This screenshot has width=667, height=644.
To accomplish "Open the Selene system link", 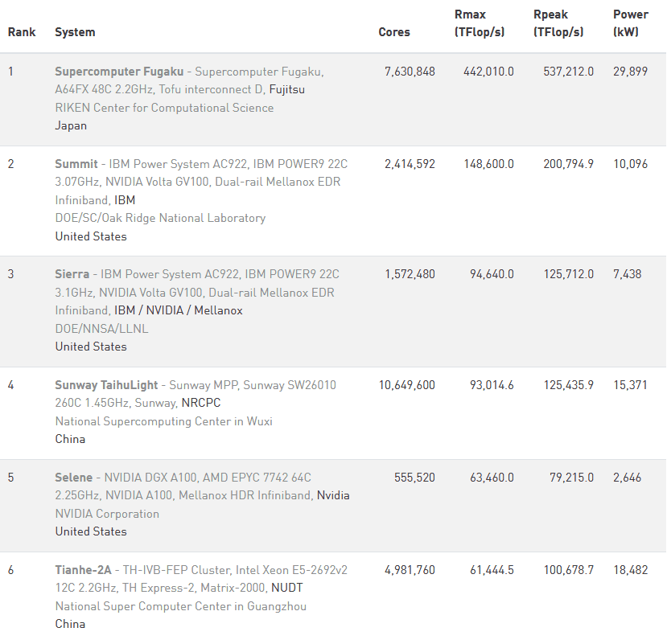I will point(73,478).
